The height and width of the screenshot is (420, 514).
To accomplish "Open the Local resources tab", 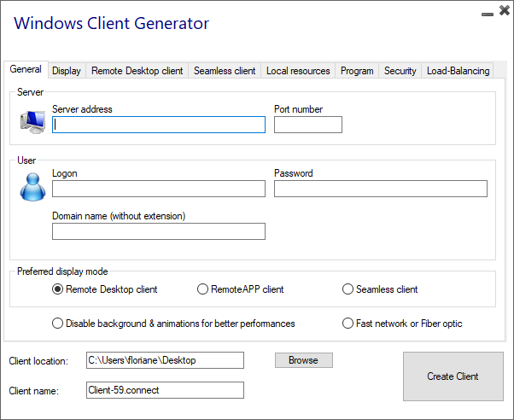I will [x=298, y=71].
